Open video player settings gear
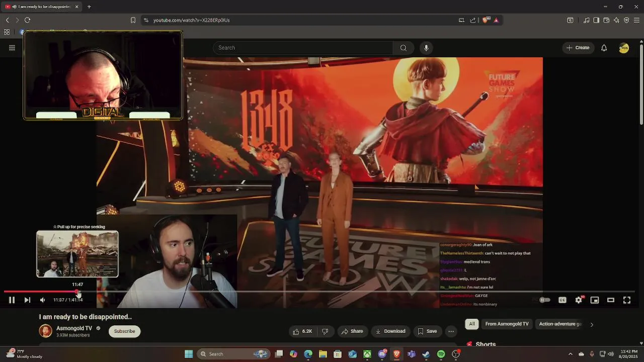The width and height of the screenshot is (644, 362). (579, 300)
